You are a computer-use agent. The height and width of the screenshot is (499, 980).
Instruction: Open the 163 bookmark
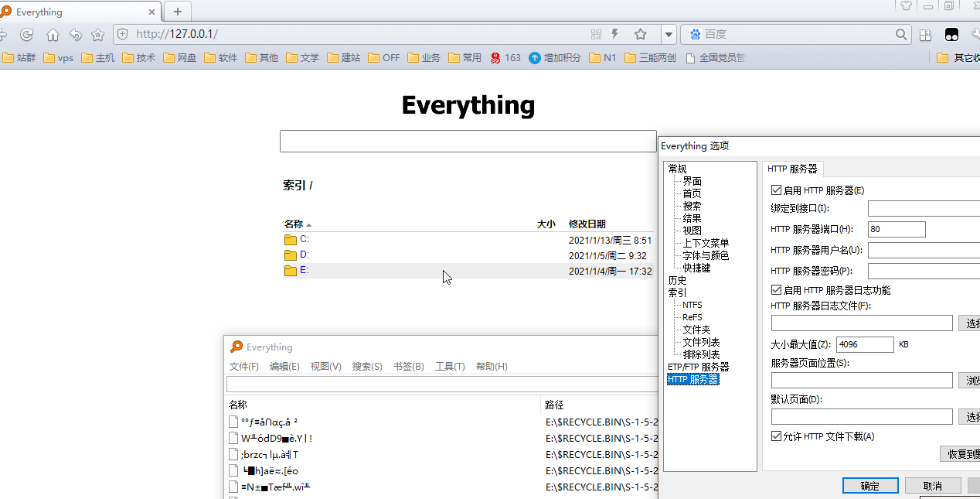pyautogui.click(x=505, y=57)
